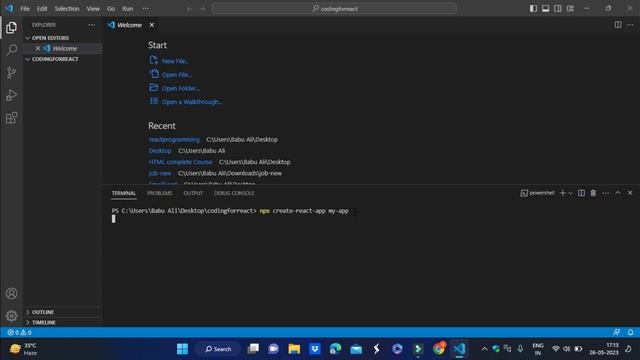Split the terminal
Screen dimensions: 640x360
581,193
